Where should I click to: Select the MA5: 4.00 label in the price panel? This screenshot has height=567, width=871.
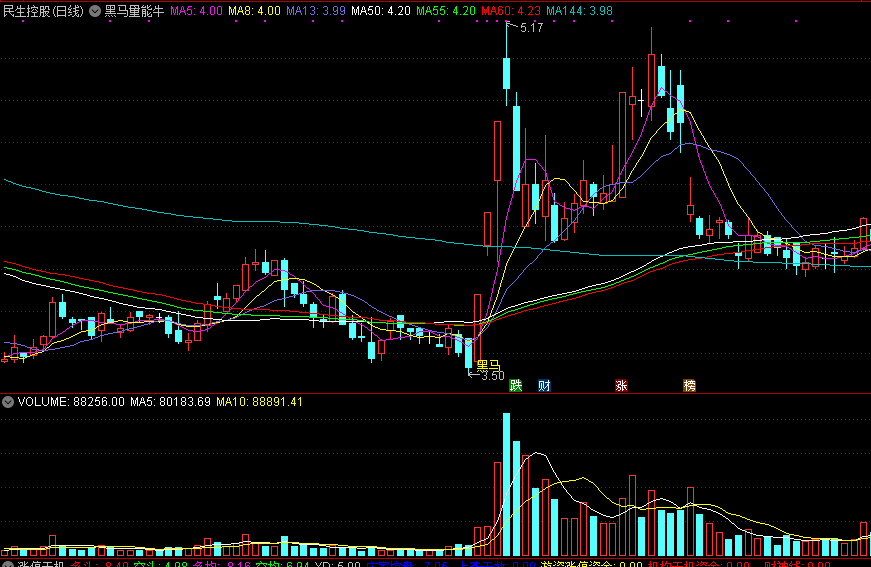pyautogui.click(x=196, y=11)
